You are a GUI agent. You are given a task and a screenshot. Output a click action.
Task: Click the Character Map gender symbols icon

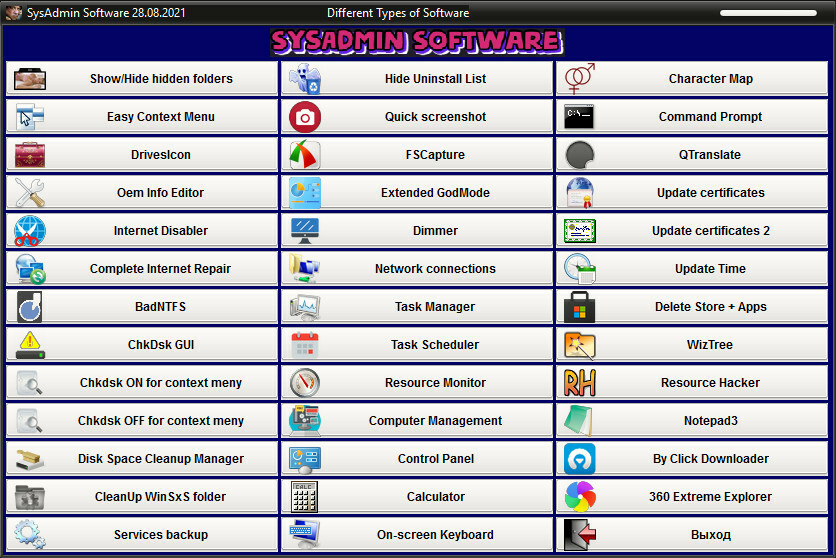[580, 78]
